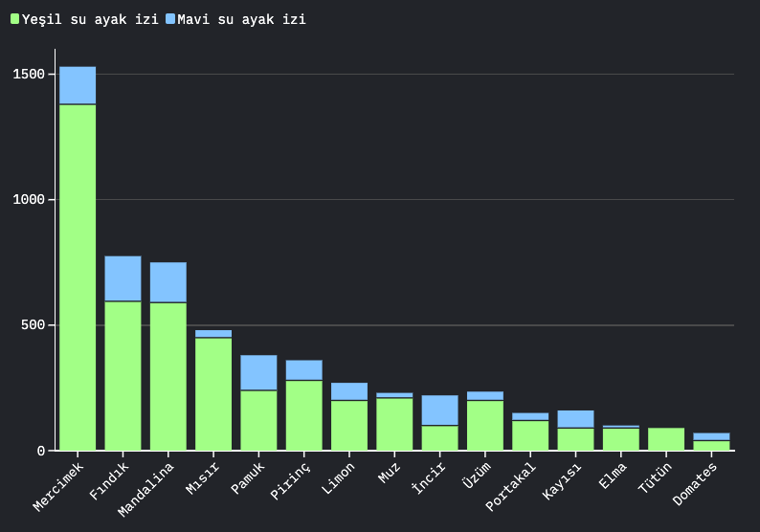Click the Domates x-axis label
This screenshot has width=760, height=532.
click(696, 483)
